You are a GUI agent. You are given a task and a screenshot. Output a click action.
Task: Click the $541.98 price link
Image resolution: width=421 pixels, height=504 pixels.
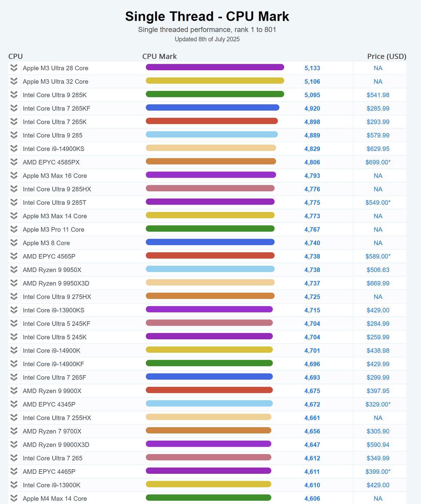point(378,95)
